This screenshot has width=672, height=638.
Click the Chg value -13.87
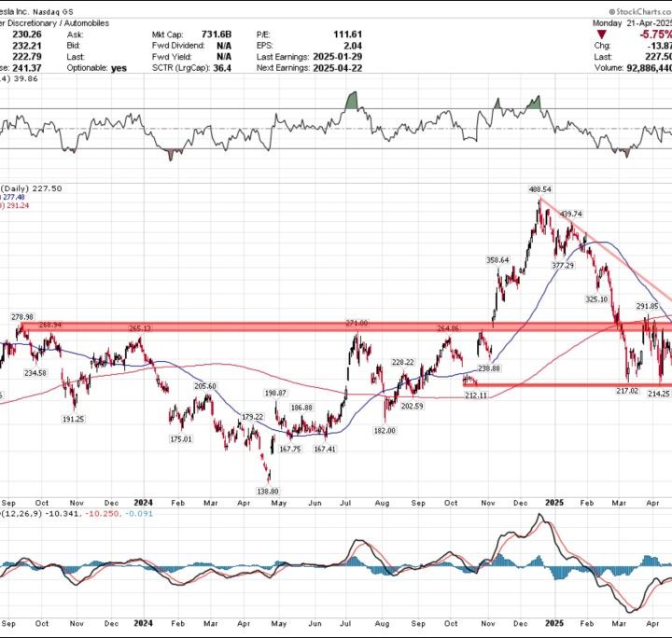tap(661, 46)
